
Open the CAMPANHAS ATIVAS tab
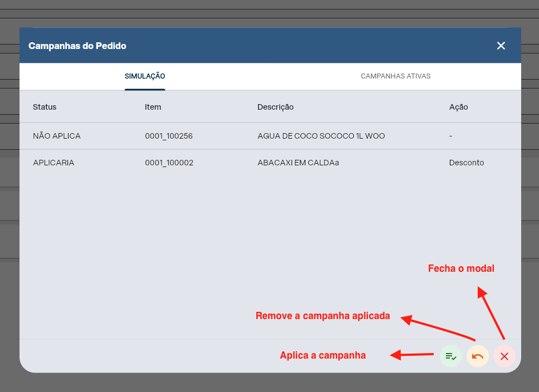[396, 76]
